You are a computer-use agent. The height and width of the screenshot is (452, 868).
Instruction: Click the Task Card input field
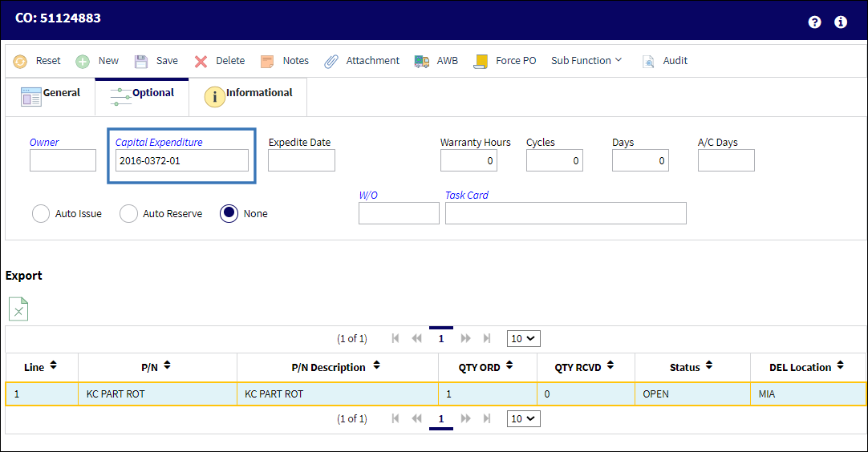566,213
